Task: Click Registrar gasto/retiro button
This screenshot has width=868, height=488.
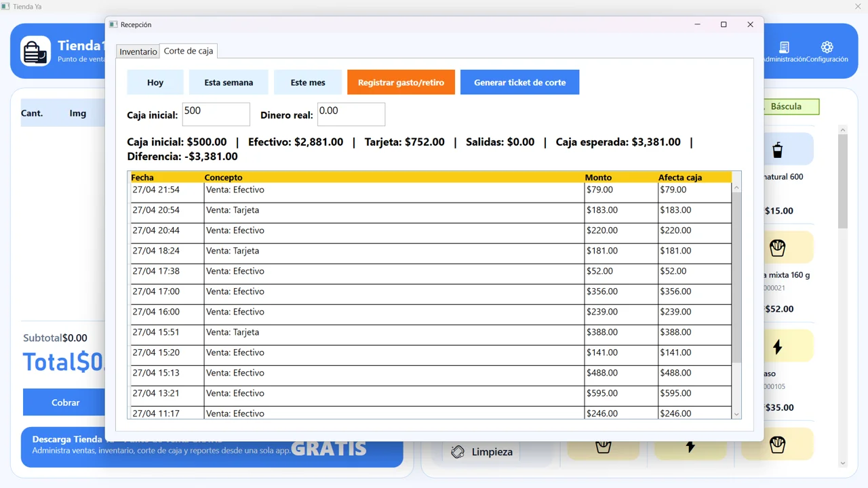Action: 401,82
